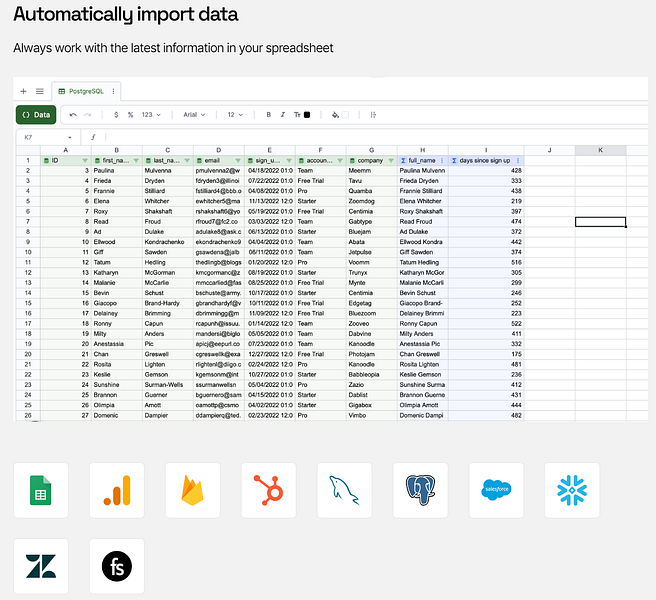Open company column filter arrow
This screenshot has height=600, width=656.
[x=391, y=161]
